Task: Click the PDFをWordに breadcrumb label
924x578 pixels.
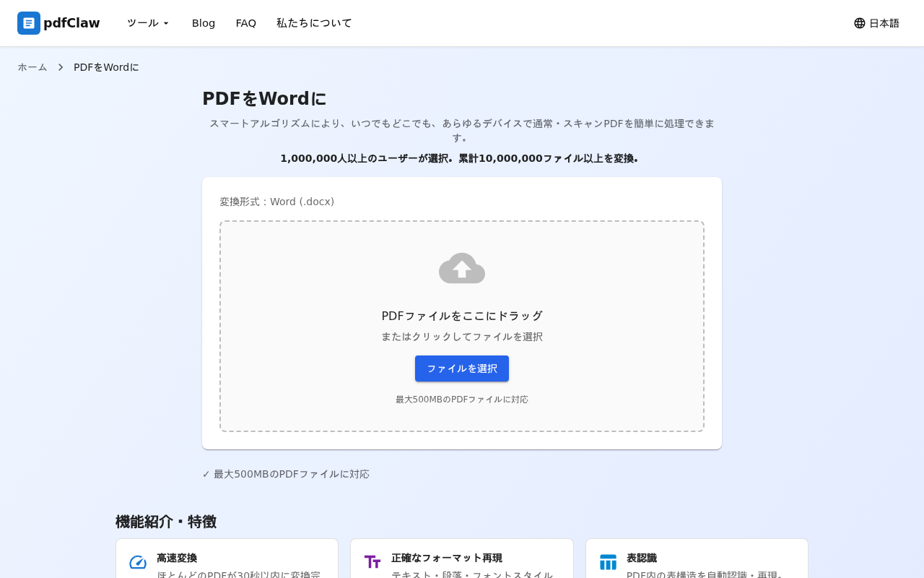Action: (x=106, y=66)
